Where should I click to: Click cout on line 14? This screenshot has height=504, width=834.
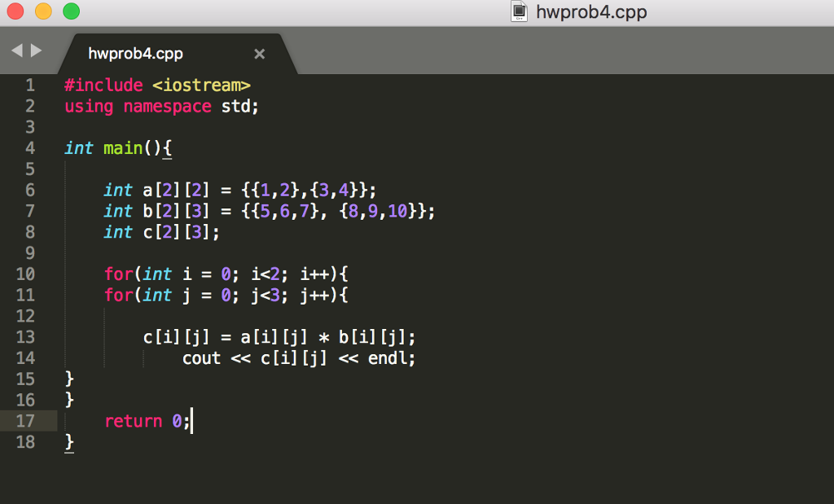(202, 358)
